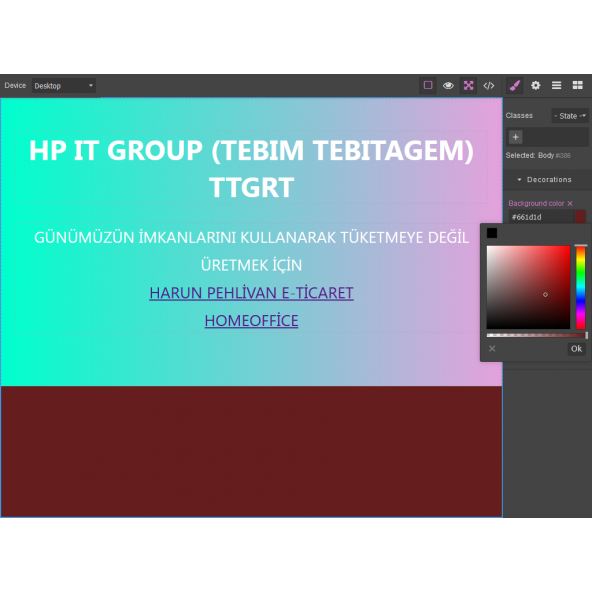Screen dimensions: 592x592
Task: Open the Blocks grid icon
Action: [x=577, y=85]
